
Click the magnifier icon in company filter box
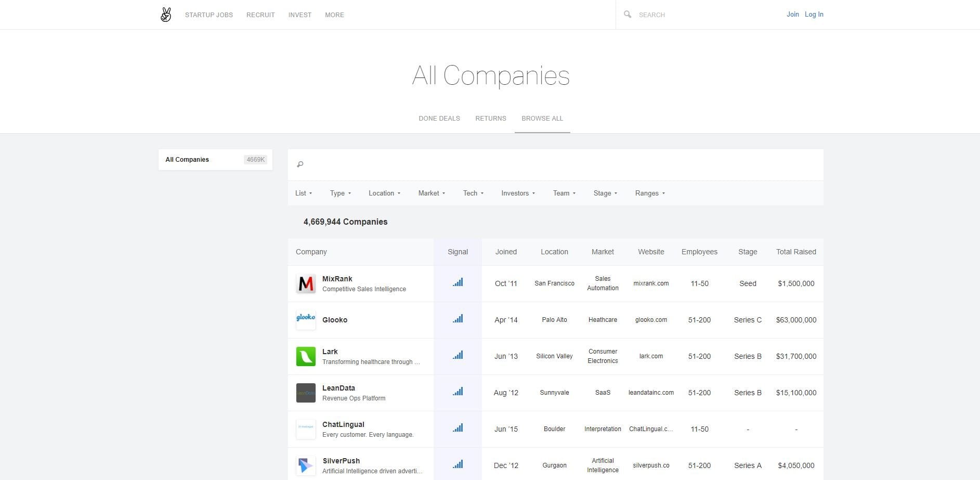(x=300, y=164)
